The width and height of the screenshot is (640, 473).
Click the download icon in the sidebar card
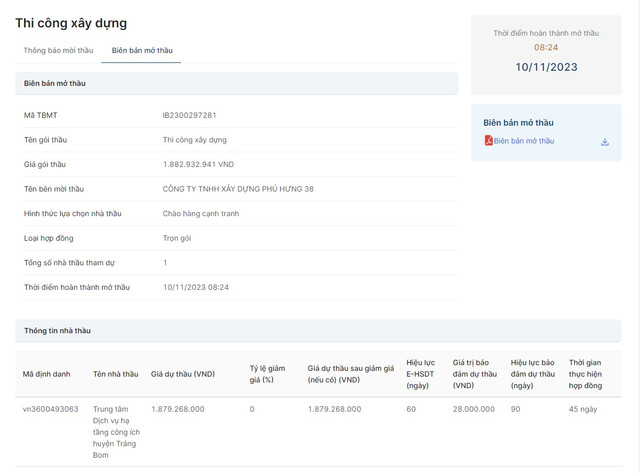click(605, 142)
